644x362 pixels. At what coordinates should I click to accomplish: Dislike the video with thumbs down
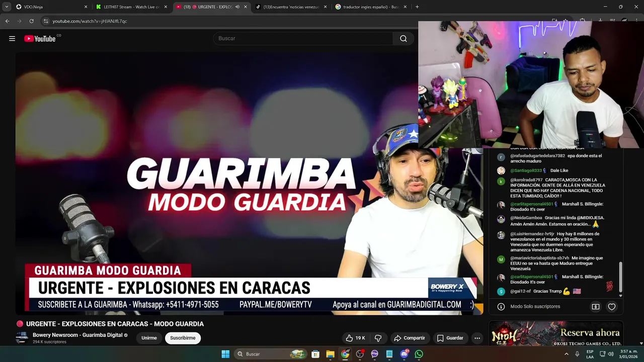pyautogui.click(x=378, y=338)
